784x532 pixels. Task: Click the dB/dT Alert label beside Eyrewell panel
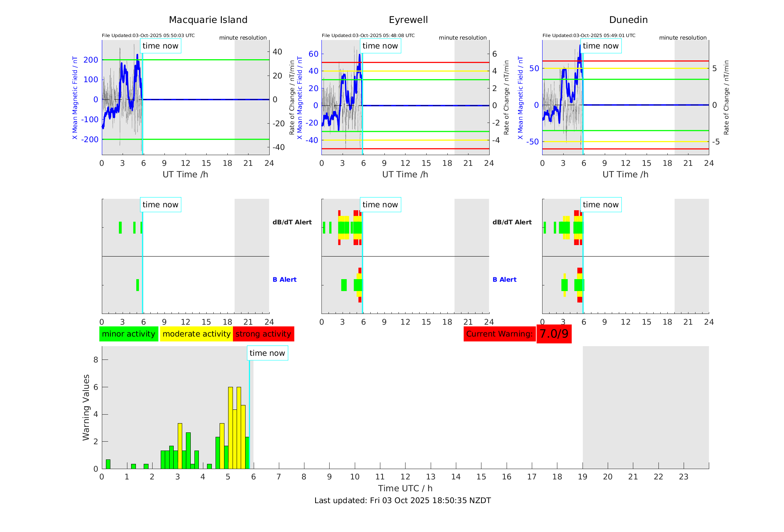[292, 222]
